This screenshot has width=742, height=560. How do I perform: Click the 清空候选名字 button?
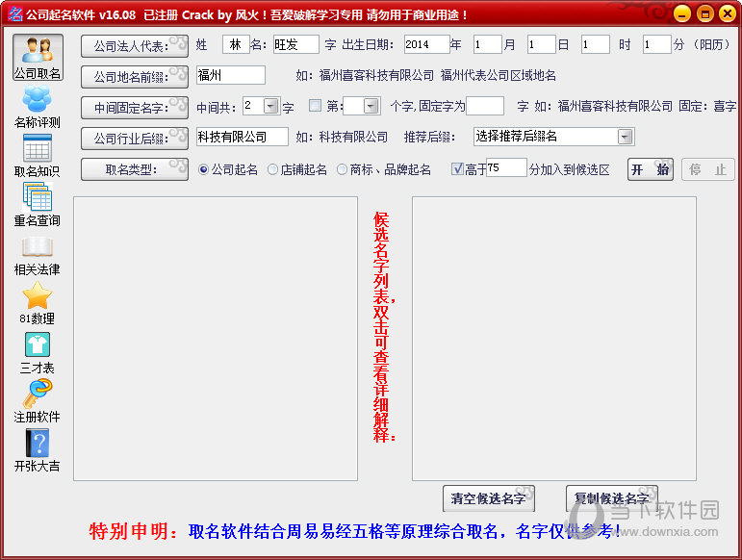[x=489, y=498]
